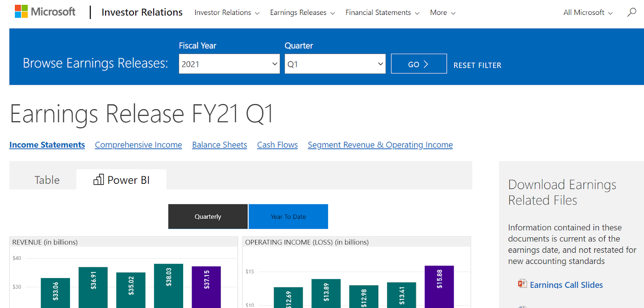Click the $12.69 operating income bar
The width and height of the screenshot is (644, 308).
point(288,298)
